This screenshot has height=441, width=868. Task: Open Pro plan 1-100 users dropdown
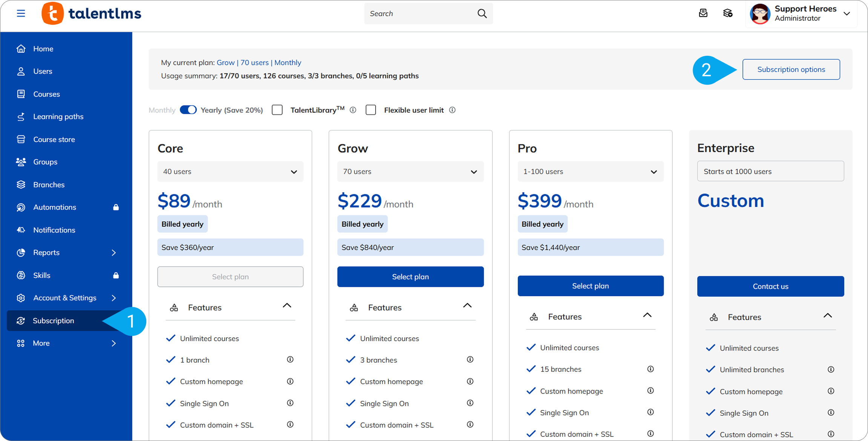[x=590, y=172]
